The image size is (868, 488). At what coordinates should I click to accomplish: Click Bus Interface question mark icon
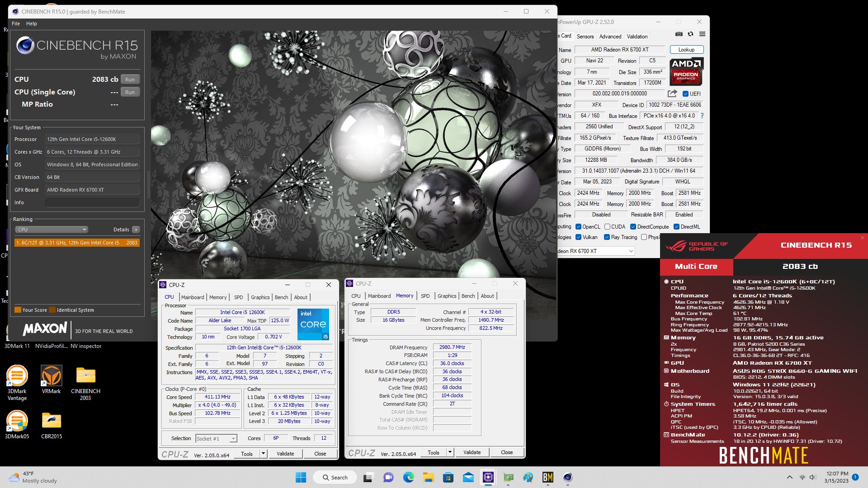(702, 116)
